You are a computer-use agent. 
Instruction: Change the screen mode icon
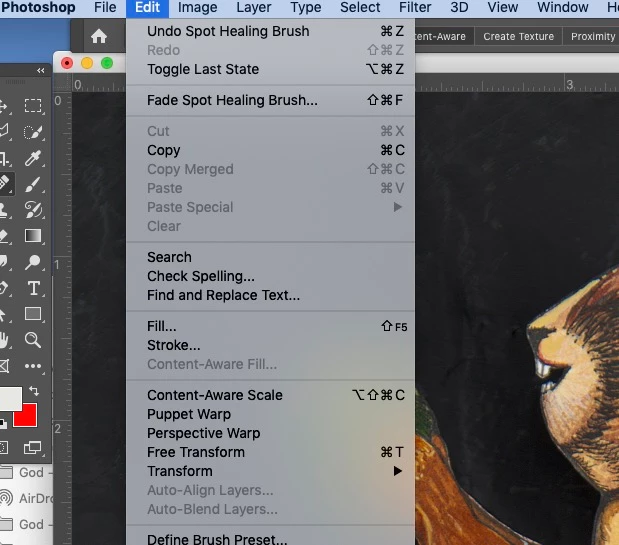tap(32, 447)
